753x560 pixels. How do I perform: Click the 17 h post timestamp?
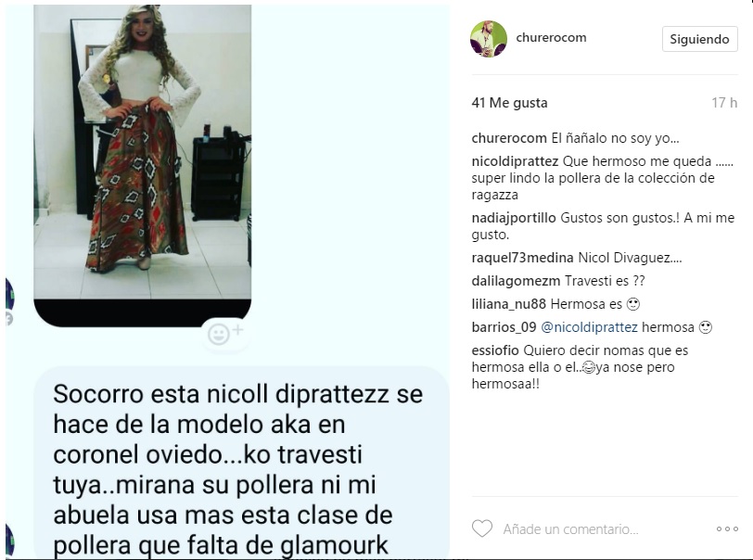point(724,103)
